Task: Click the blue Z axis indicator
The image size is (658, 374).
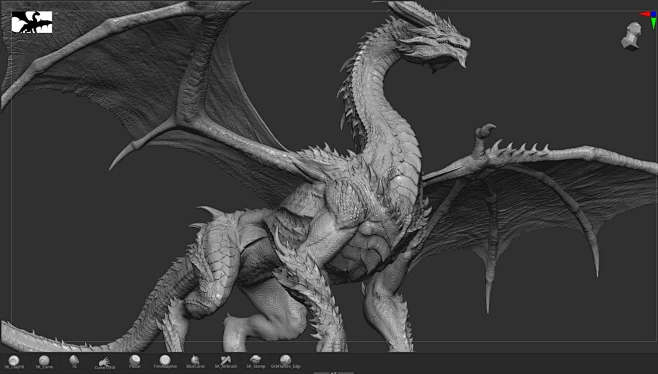Action: click(x=653, y=14)
